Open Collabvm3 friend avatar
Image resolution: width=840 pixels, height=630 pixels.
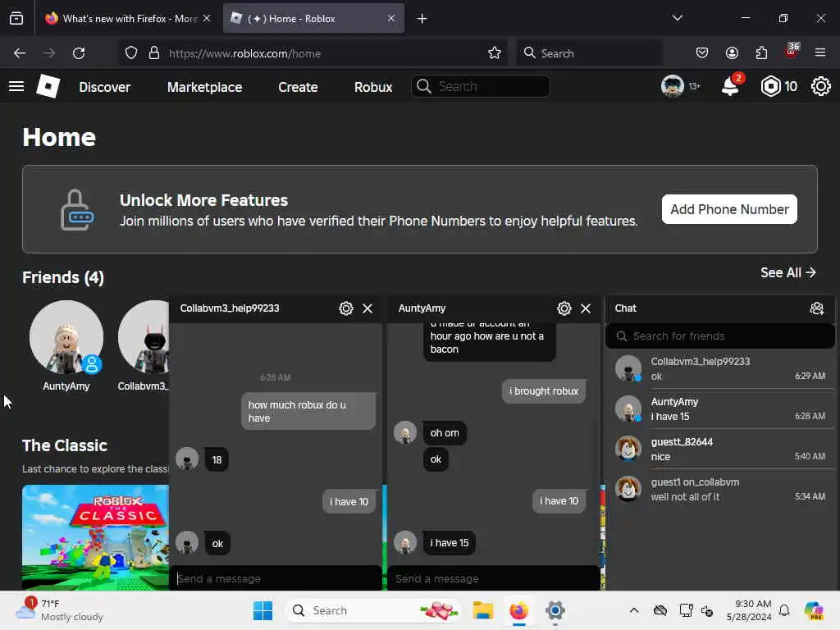(144, 337)
